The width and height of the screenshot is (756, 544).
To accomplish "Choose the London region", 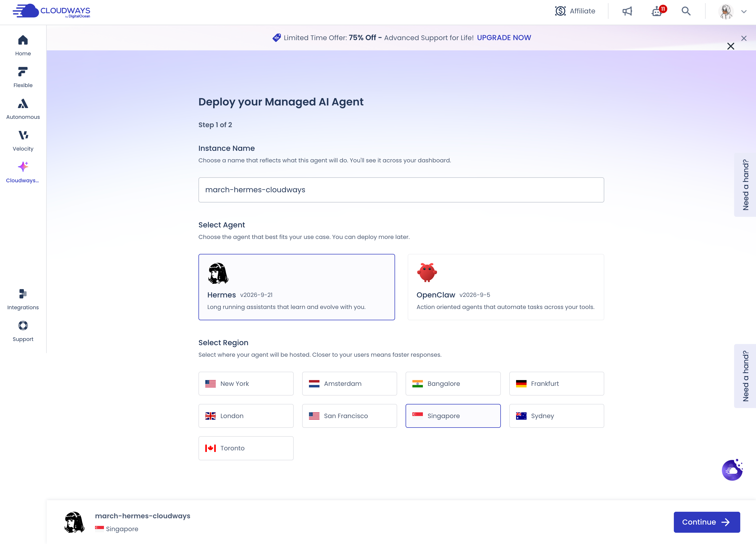I will [x=246, y=416].
